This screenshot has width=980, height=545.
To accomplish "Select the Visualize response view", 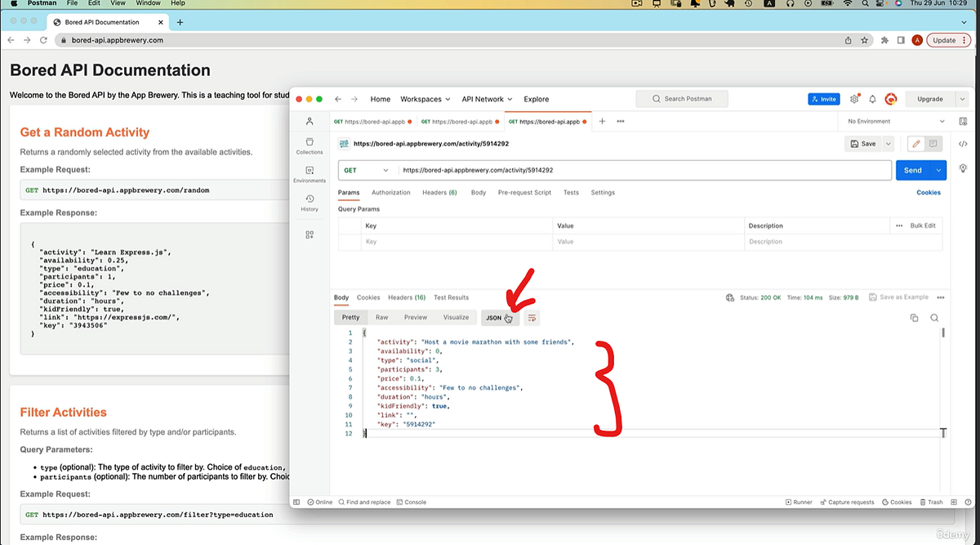I will point(456,317).
